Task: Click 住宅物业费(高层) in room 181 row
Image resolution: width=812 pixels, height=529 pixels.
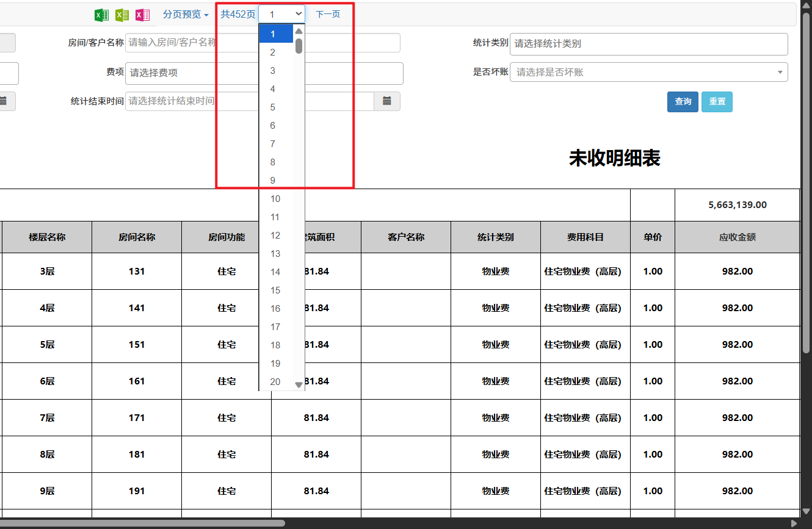Action: (x=585, y=454)
